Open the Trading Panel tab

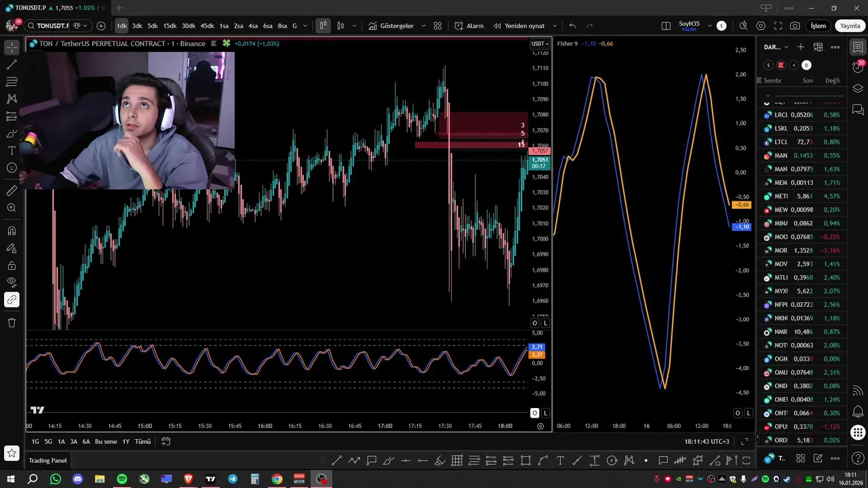47,460
